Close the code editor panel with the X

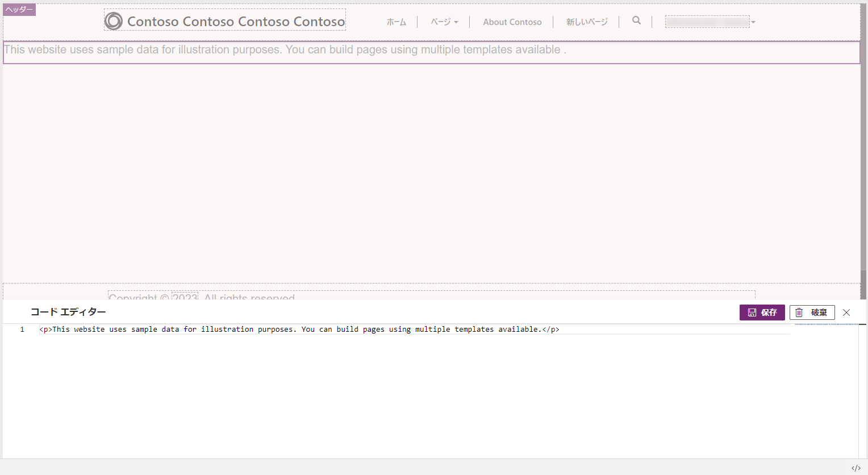[x=846, y=312]
